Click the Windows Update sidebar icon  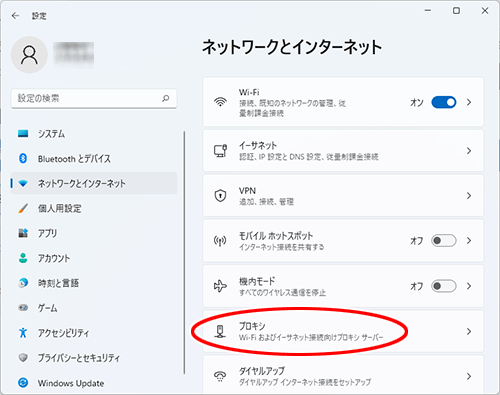[23, 383]
